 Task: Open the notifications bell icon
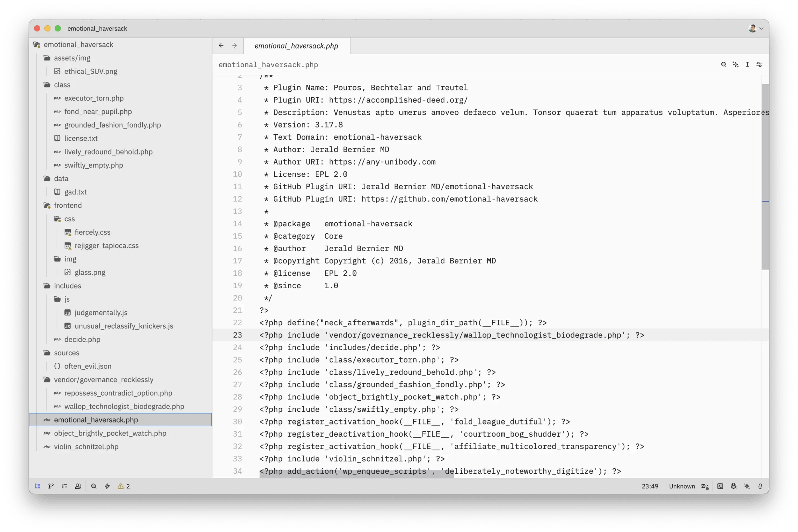click(760, 486)
